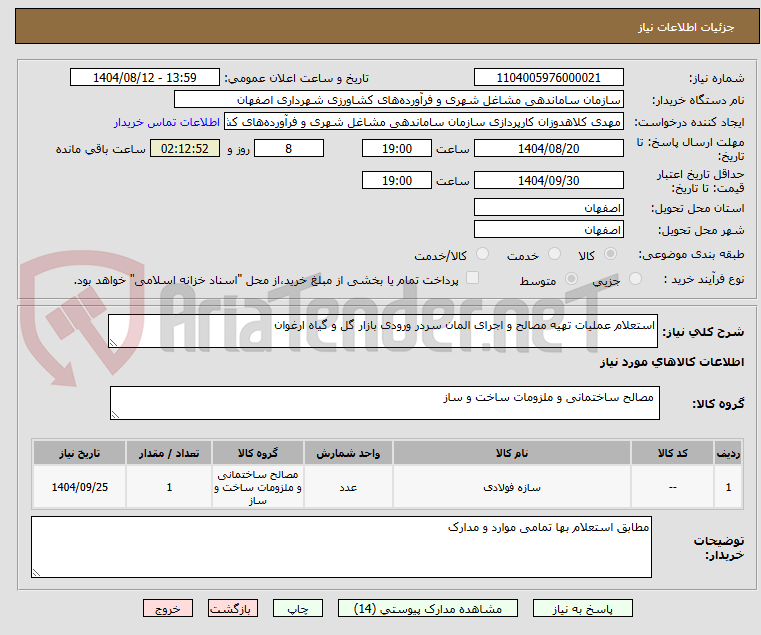Click the remaining time countdown 02:12:52
The width and height of the screenshot is (761, 635).
(184, 149)
